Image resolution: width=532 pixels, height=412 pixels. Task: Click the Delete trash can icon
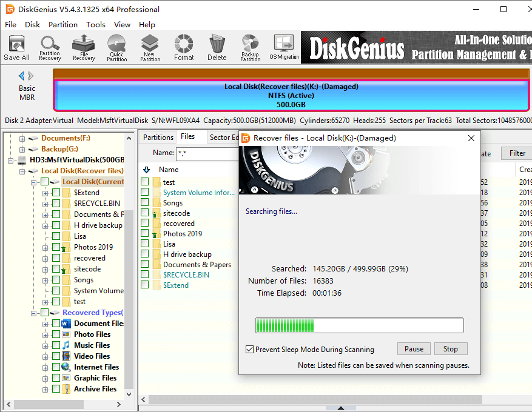[217, 48]
